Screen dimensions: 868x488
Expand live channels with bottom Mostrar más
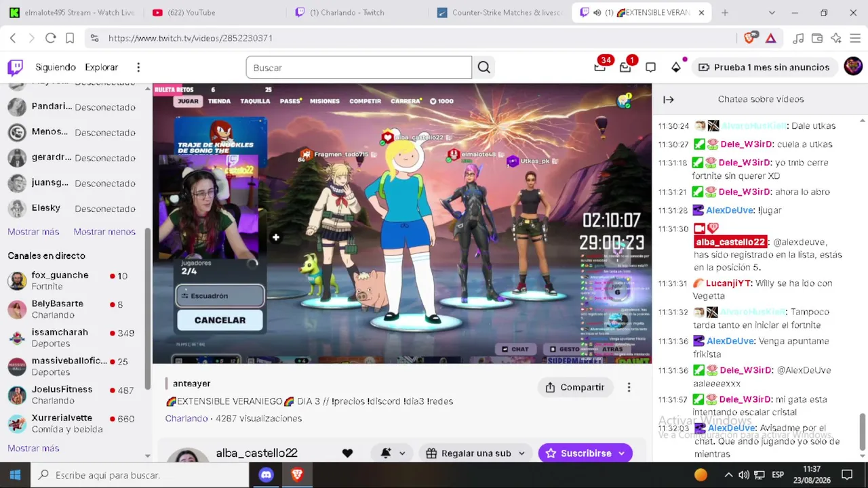33,448
